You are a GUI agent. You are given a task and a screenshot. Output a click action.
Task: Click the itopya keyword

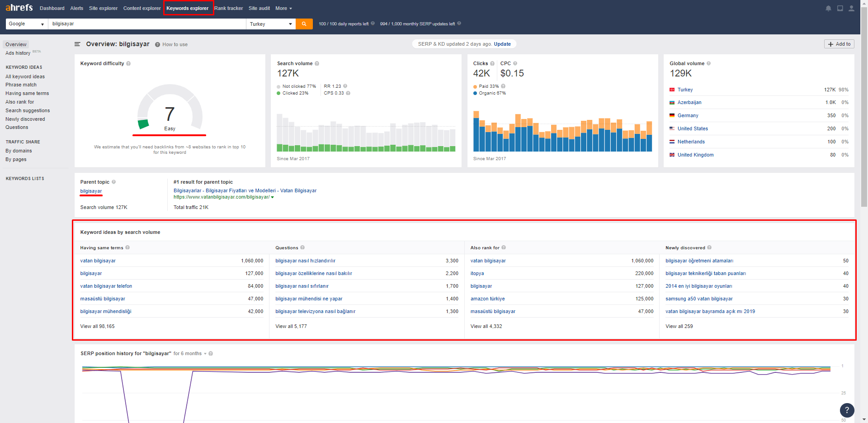click(x=477, y=273)
